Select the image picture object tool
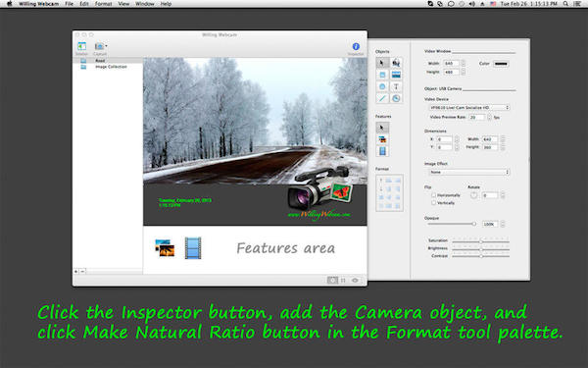This screenshot has height=368, width=588. [396, 75]
